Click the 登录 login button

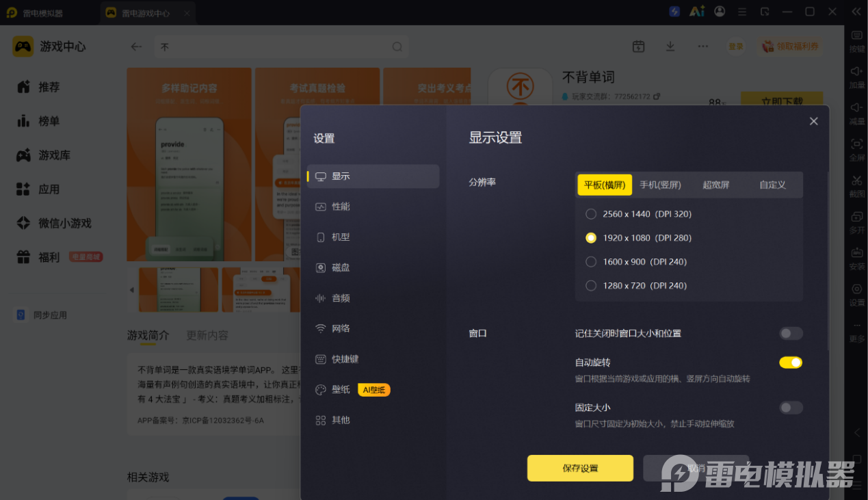[x=736, y=47]
